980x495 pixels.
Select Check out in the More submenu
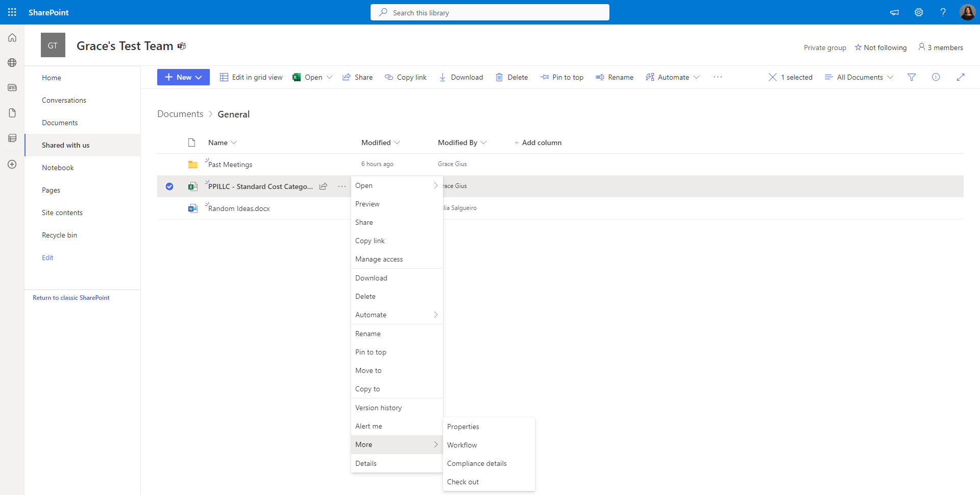coord(489,482)
